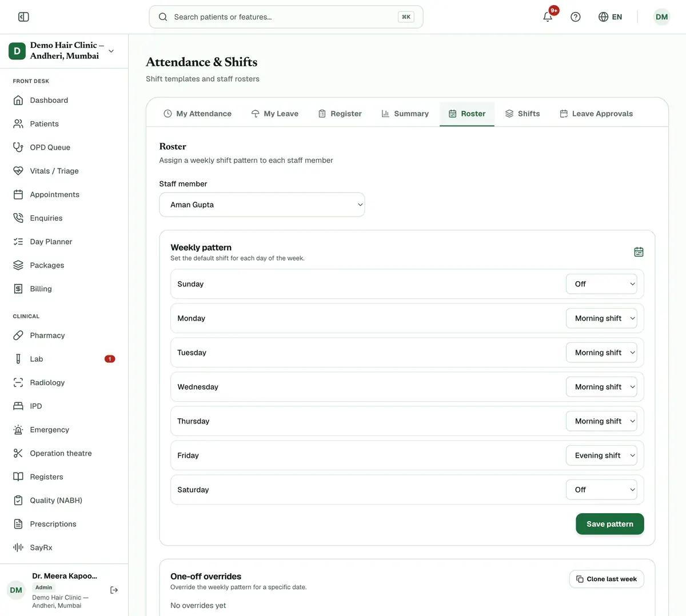Click Dr. Meera Kapoor profile name

click(65, 576)
